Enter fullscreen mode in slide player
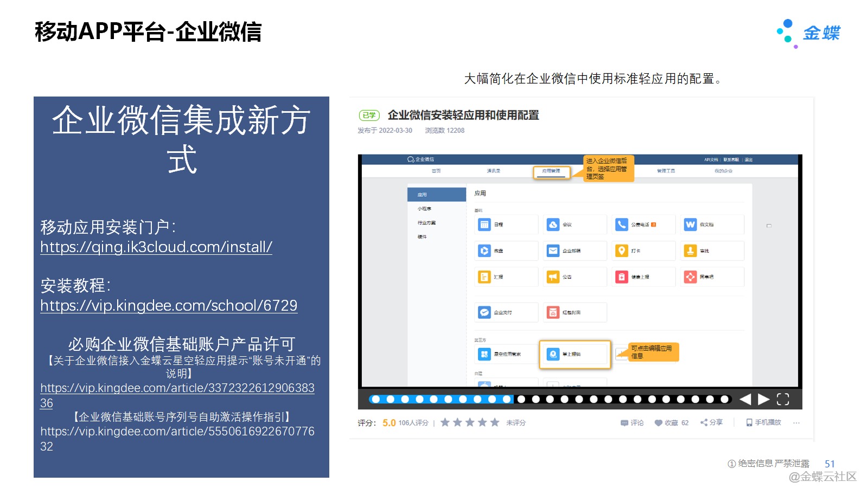Viewport: 868px width, 488px height. pyautogui.click(x=783, y=400)
